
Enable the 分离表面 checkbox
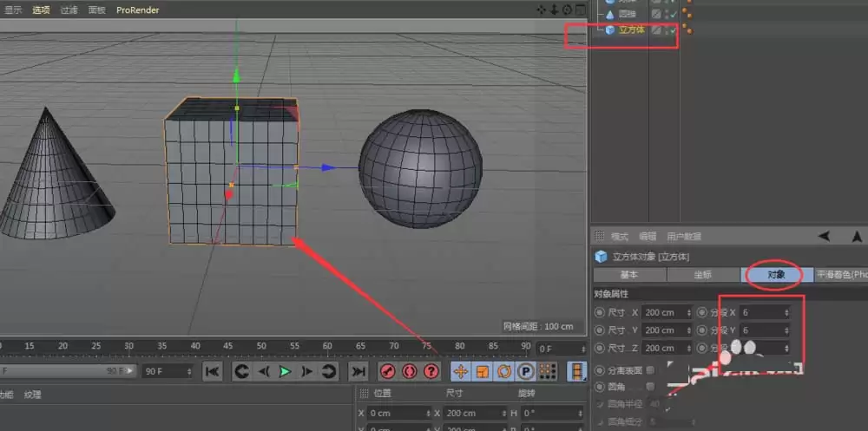[x=650, y=370]
